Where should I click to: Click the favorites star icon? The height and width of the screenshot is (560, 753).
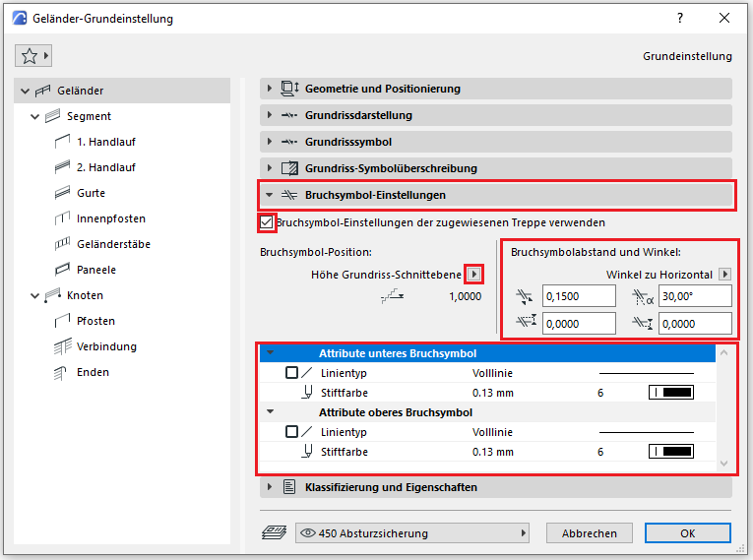coord(30,56)
